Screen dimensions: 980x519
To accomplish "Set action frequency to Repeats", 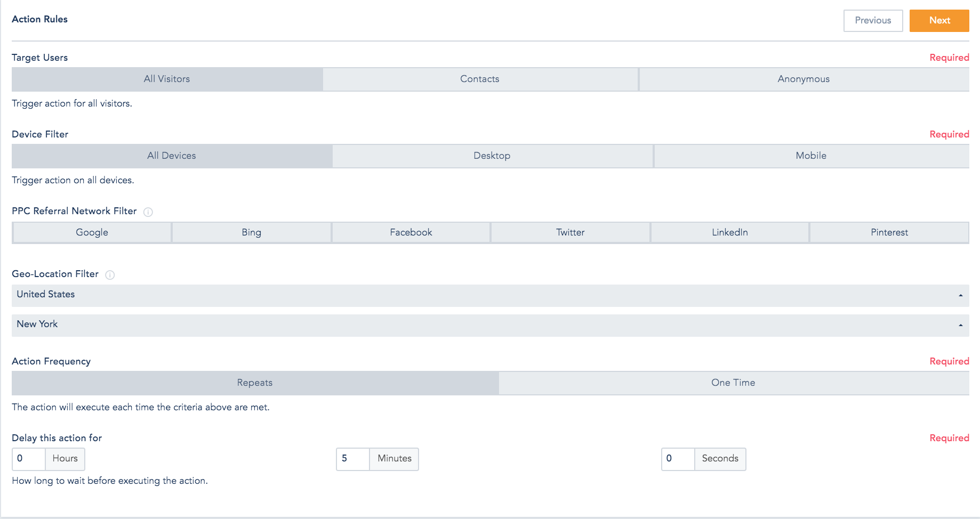I will [255, 383].
